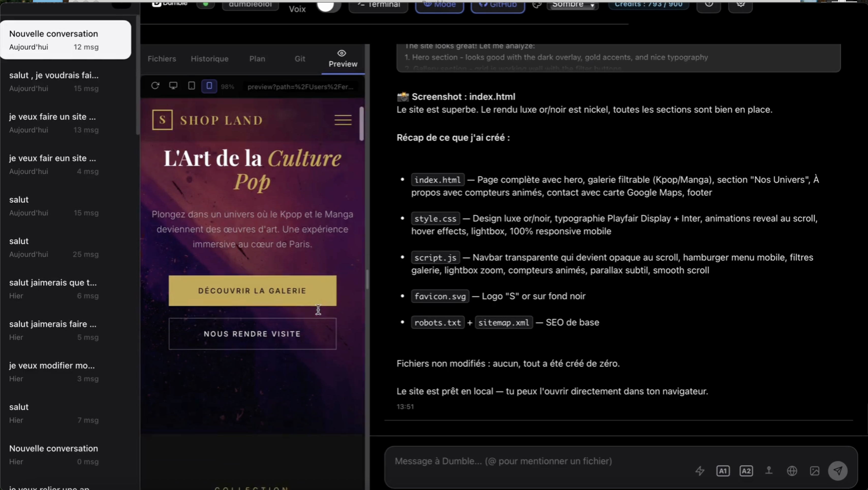The height and width of the screenshot is (490, 868).
Task: Attach an image in the message bar
Action: pyautogui.click(x=815, y=470)
